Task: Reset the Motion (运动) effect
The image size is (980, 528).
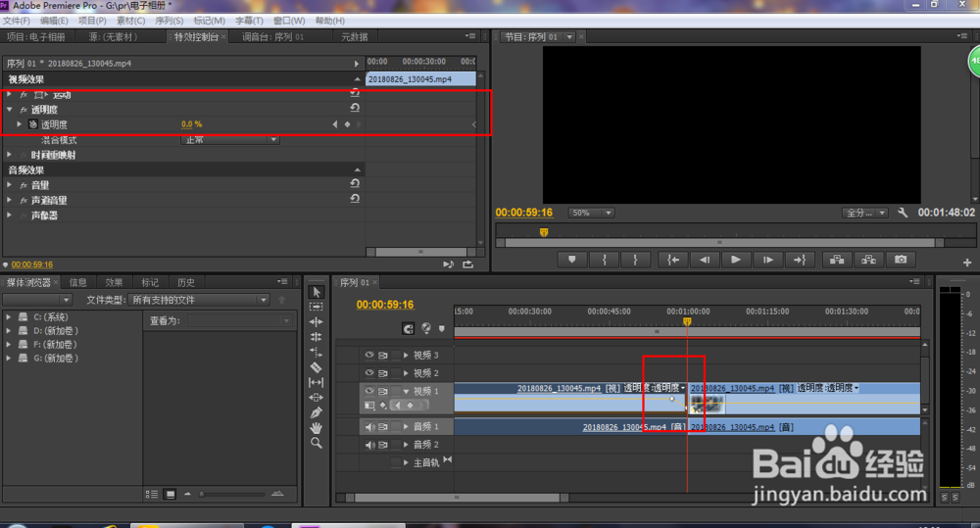Action: click(x=355, y=92)
